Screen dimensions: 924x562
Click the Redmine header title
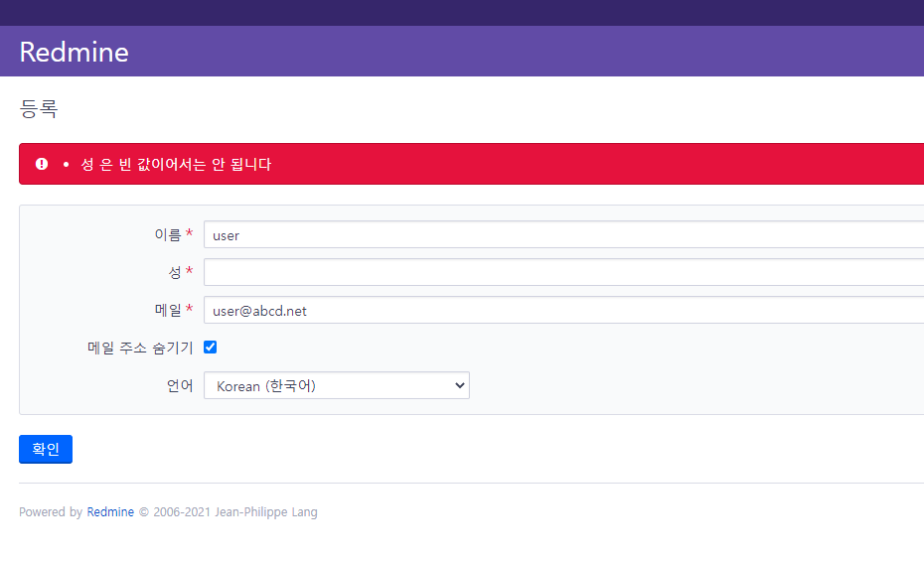[x=74, y=52]
